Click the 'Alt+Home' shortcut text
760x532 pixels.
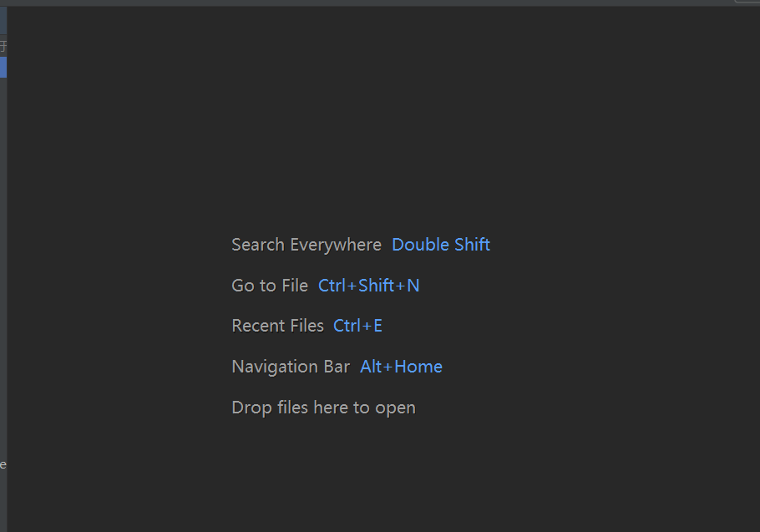pyautogui.click(x=401, y=367)
